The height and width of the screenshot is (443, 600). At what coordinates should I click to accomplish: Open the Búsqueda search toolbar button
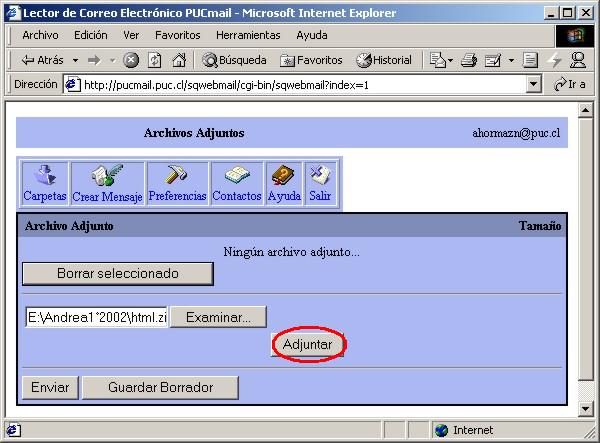tap(234, 60)
